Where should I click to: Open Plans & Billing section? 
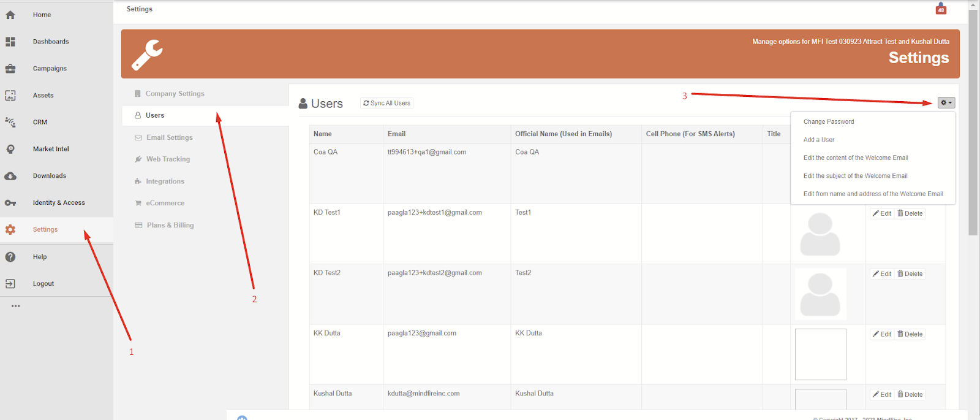click(170, 225)
